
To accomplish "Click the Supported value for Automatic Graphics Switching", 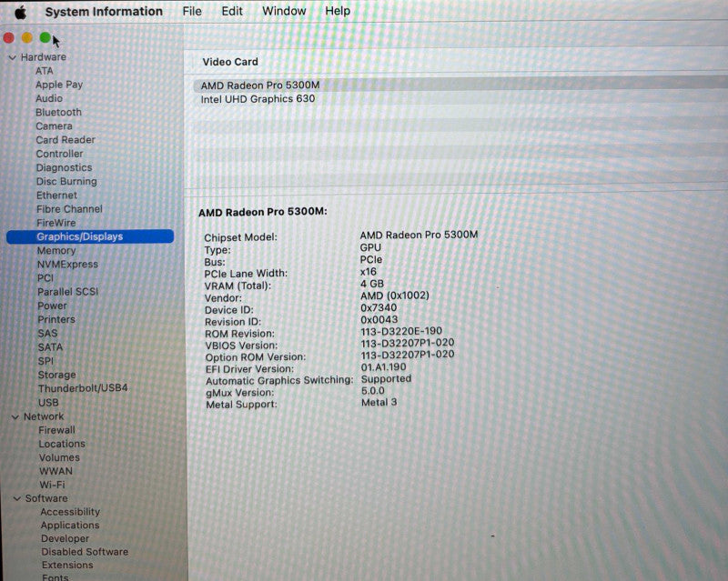I will 386,378.
